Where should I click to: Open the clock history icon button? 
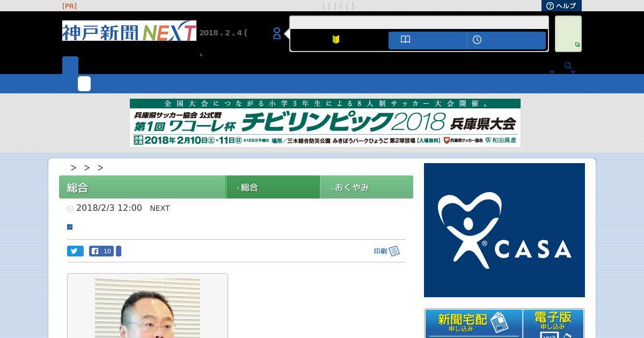[x=477, y=40]
